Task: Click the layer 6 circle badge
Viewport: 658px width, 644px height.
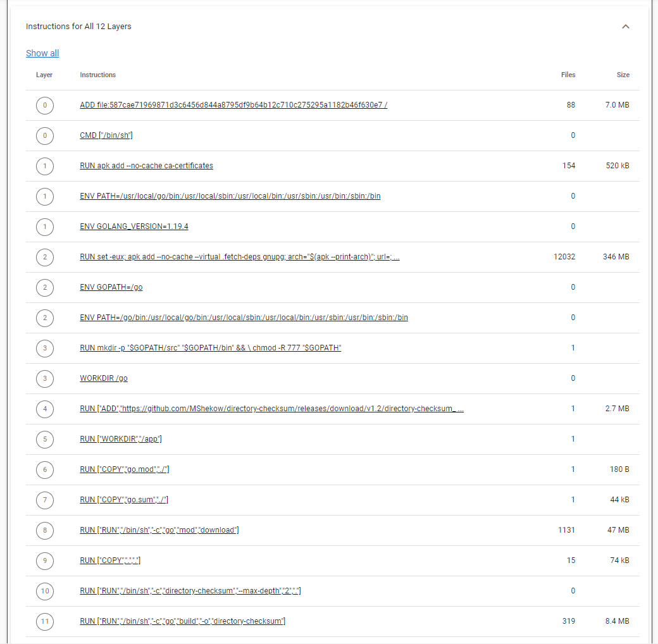Action: (x=45, y=469)
